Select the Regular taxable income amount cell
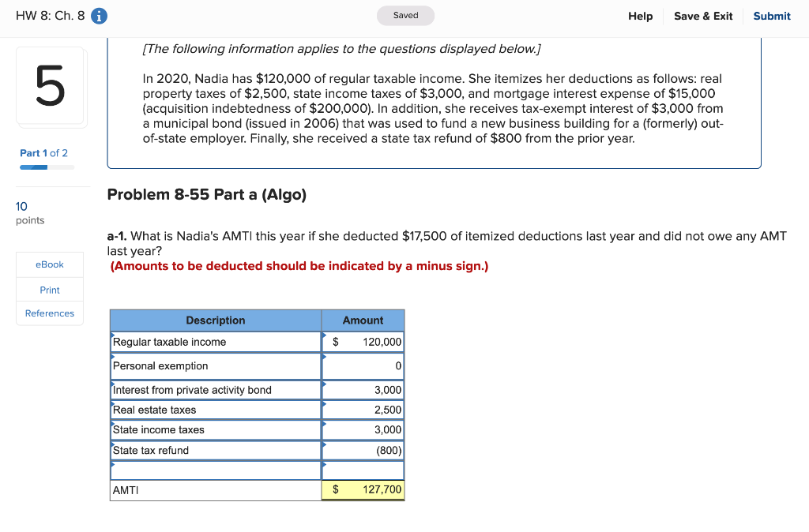Image resolution: width=809 pixels, height=532 pixels. [x=363, y=342]
